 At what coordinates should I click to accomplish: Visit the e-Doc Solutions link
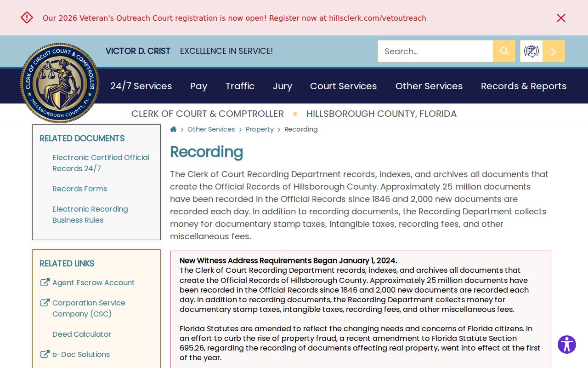81,354
